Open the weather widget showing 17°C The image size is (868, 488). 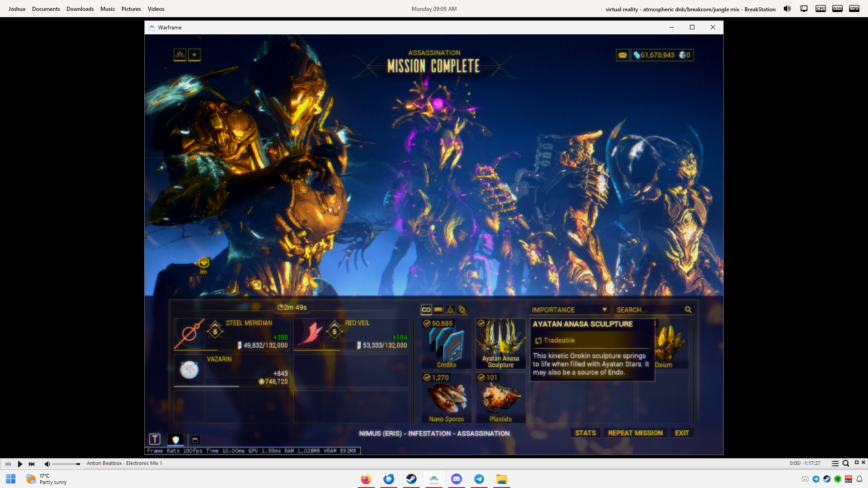[x=46, y=479]
